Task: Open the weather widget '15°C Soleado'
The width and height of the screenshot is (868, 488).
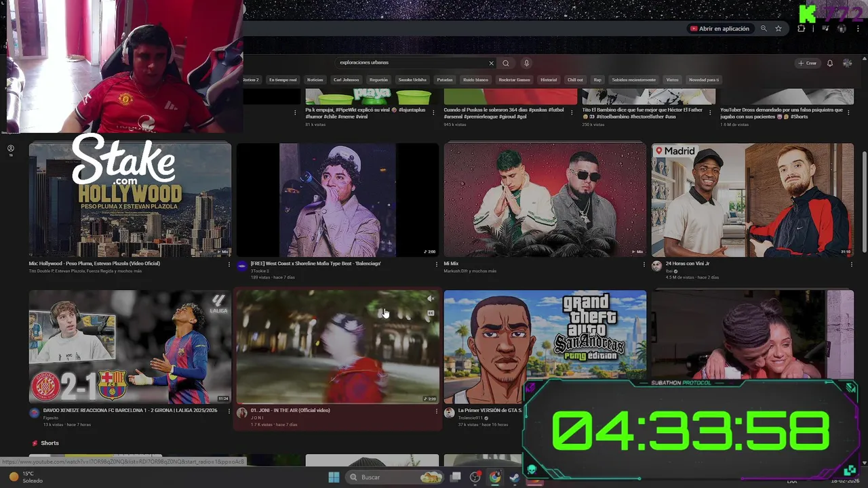Action: click(27, 477)
